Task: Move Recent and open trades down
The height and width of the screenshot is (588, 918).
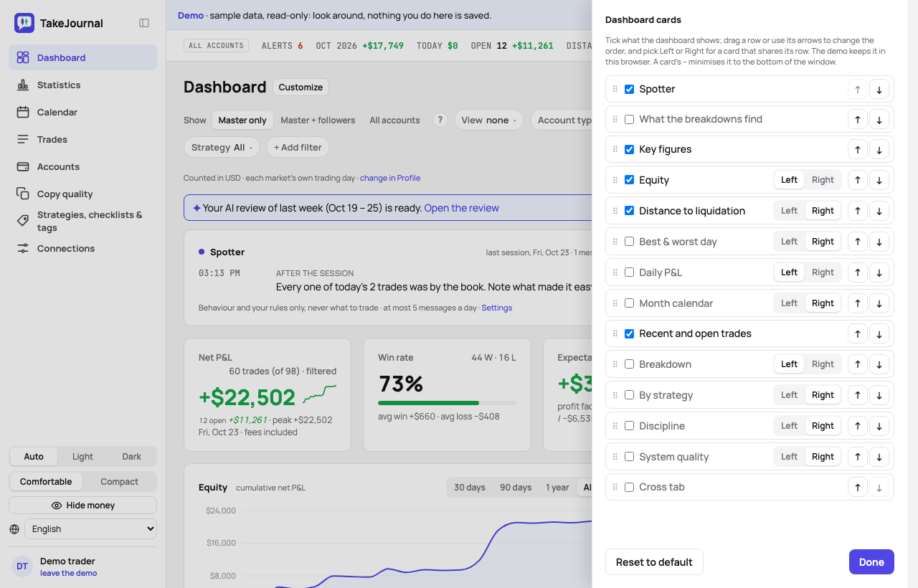Action: pyautogui.click(x=879, y=334)
